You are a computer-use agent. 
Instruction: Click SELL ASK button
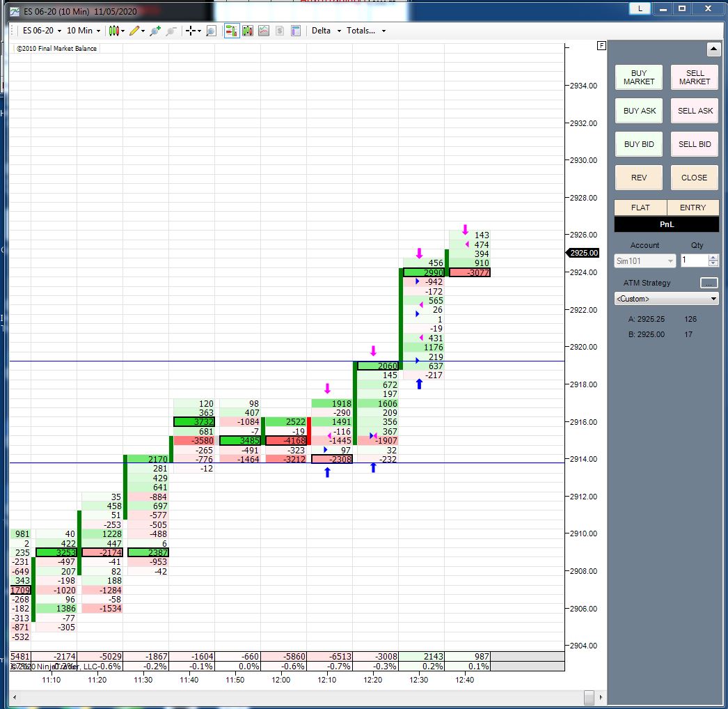(x=695, y=111)
